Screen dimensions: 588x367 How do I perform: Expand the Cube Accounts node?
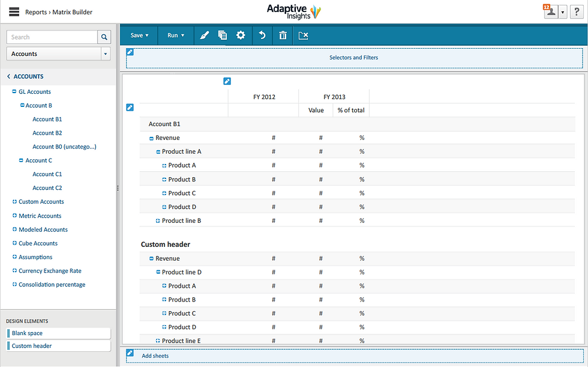click(x=14, y=243)
